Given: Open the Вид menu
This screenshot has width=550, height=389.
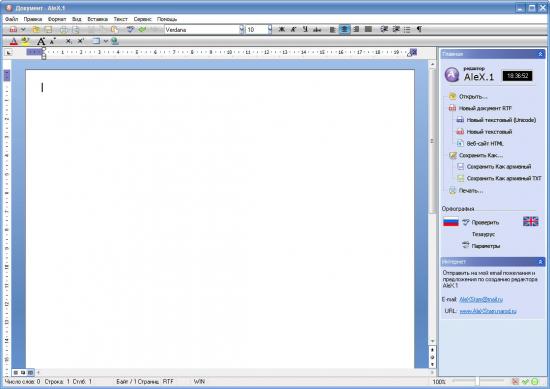Looking at the screenshot, I should click(x=77, y=19).
